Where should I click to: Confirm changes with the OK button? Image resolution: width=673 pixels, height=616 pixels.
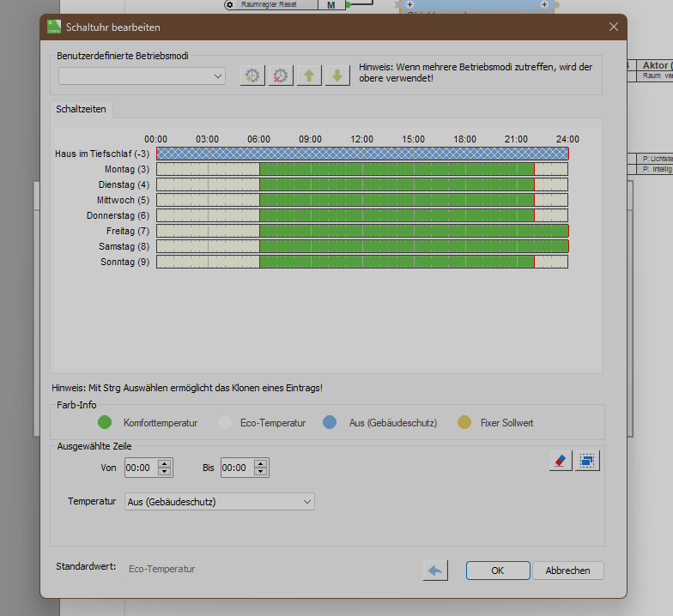click(497, 571)
